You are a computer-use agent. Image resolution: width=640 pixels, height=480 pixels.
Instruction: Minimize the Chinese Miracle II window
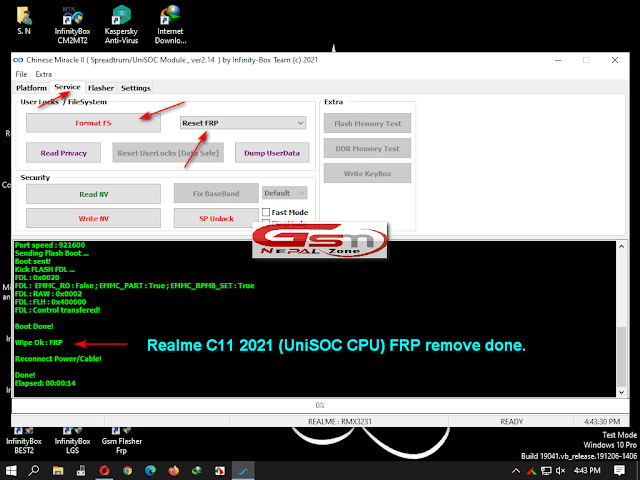(x=558, y=60)
